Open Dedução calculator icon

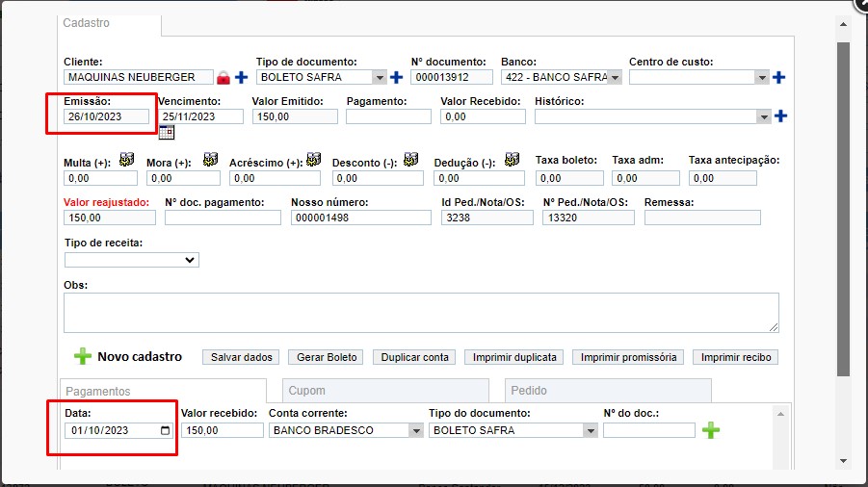[x=513, y=160]
